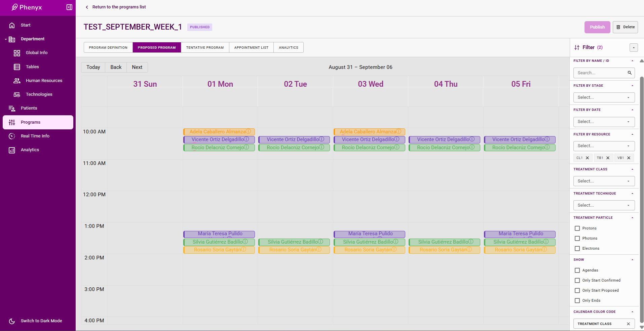Open the Appointment List tab
The width and height of the screenshot is (644, 331).
[x=251, y=48]
